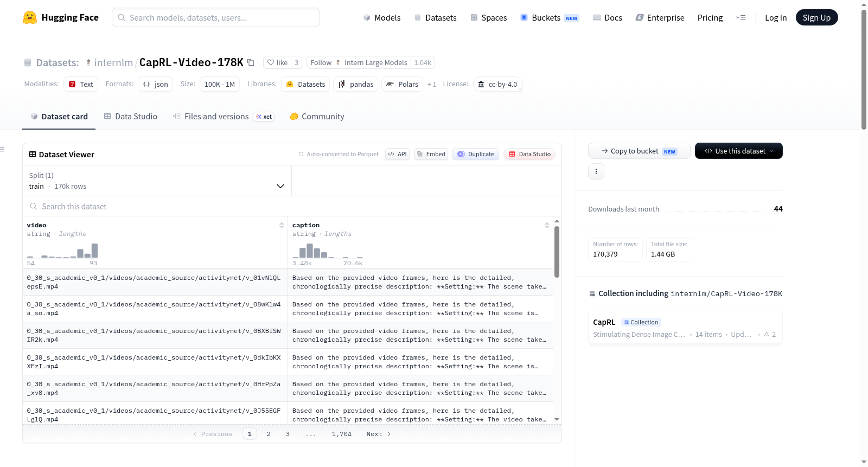Focus the Search this dataset field
Image resolution: width=868 pixels, height=467 pixels.
pos(292,207)
